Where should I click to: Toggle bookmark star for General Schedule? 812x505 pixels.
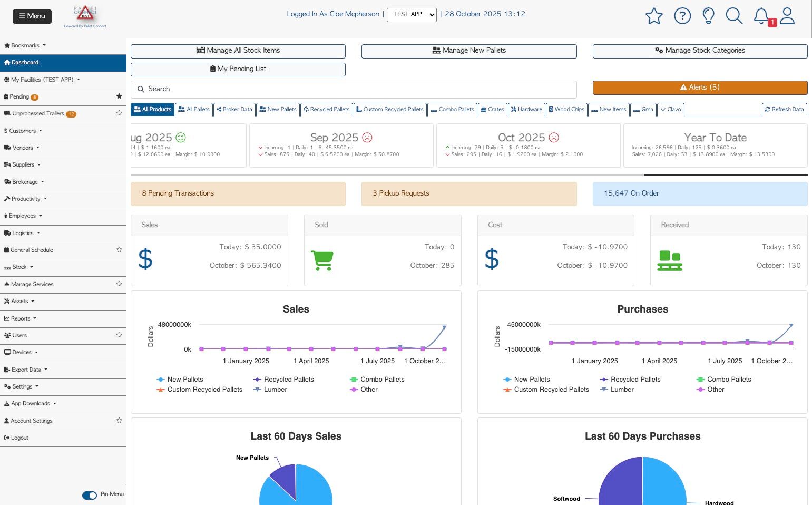(119, 250)
